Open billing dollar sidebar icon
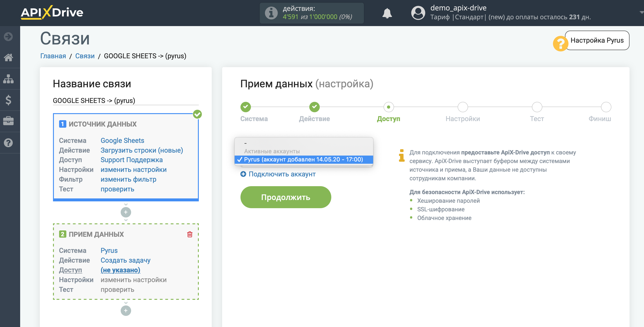 [x=8, y=100]
